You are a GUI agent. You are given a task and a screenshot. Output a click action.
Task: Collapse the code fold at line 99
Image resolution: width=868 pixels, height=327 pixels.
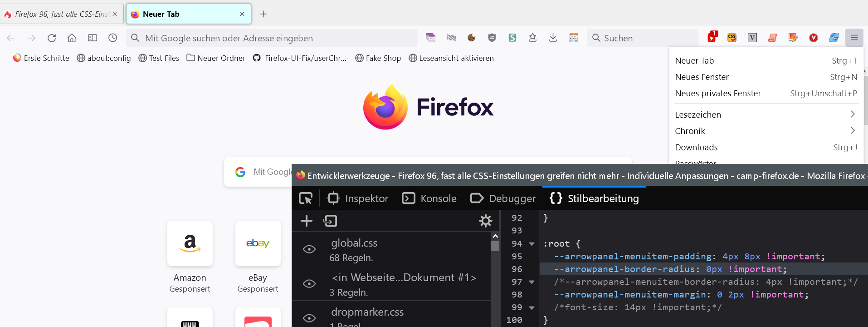[x=532, y=307]
